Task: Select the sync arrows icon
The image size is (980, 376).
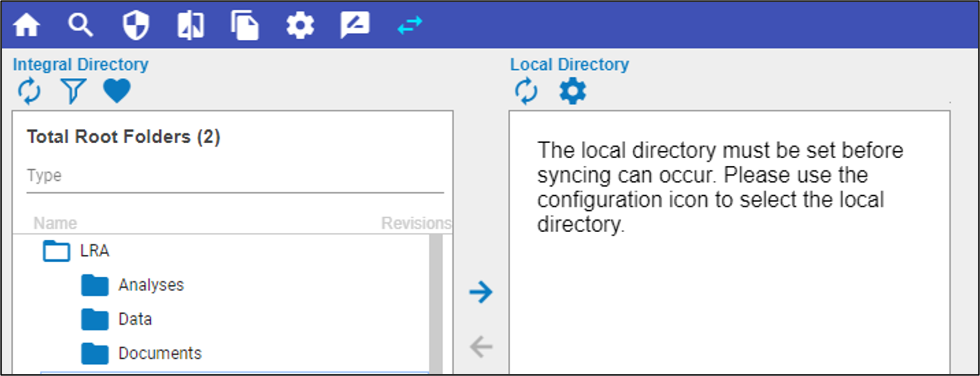Action: tap(410, 25)
